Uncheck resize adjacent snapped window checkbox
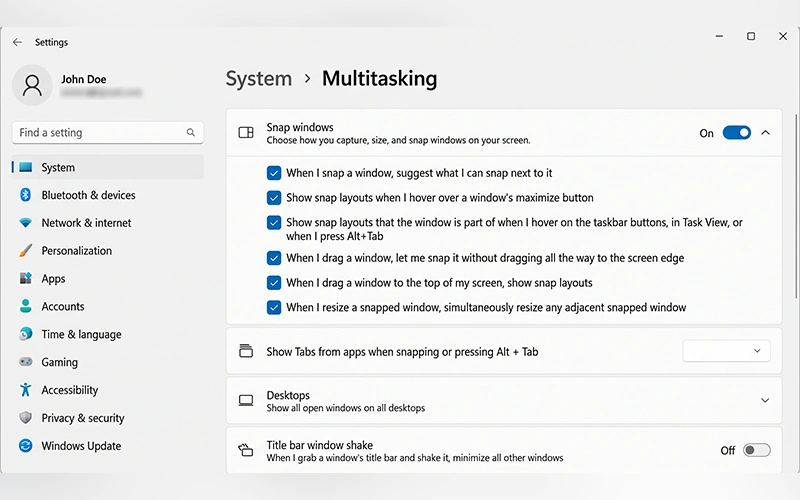This screenshot has width=800, height=500. [x=274, y=308]
